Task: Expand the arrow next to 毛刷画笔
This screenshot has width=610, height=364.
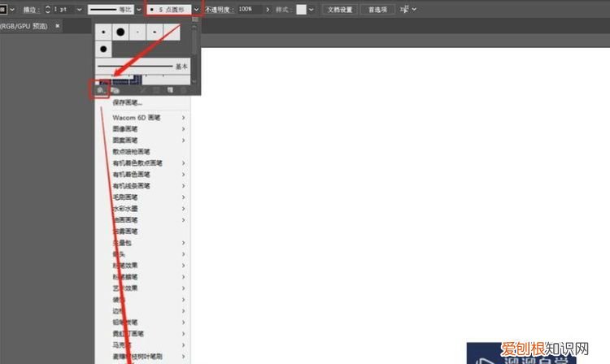Action: (x=183, y=197)
